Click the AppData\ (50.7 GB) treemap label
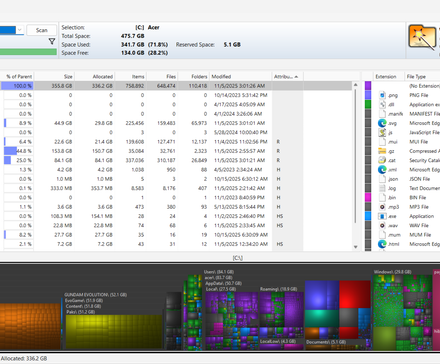This screenshot has width=440, height=364. click(223, 283)
